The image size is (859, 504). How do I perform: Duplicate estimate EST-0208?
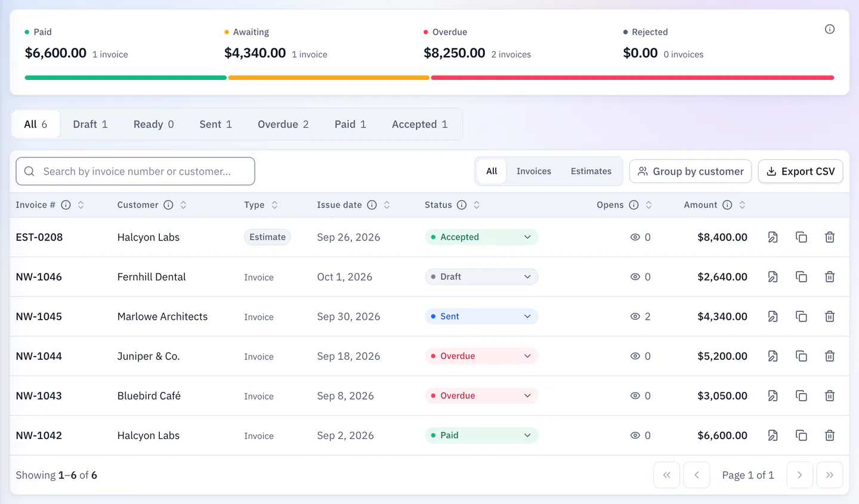[801, 237]
